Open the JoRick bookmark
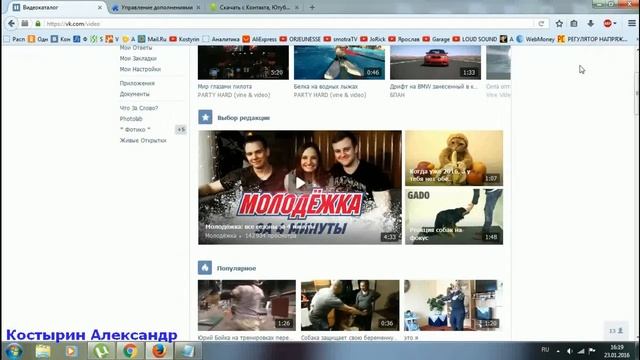 (x=373, y=39)
